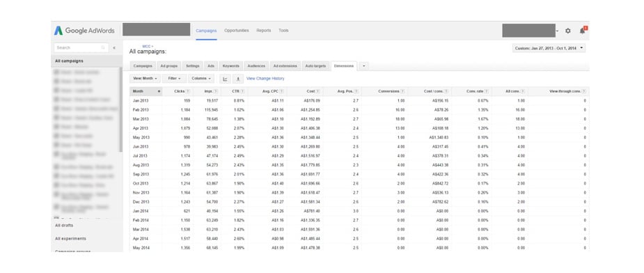Screen dimensions: 644x273
Task: Click the Feb 2013 month cell
Action: pos(141,110)
